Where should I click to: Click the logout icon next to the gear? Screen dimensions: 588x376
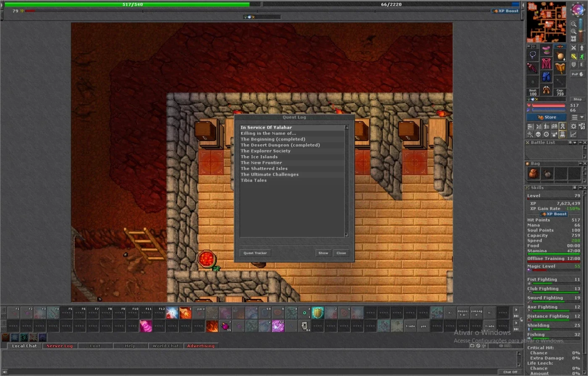coord(582,127)
